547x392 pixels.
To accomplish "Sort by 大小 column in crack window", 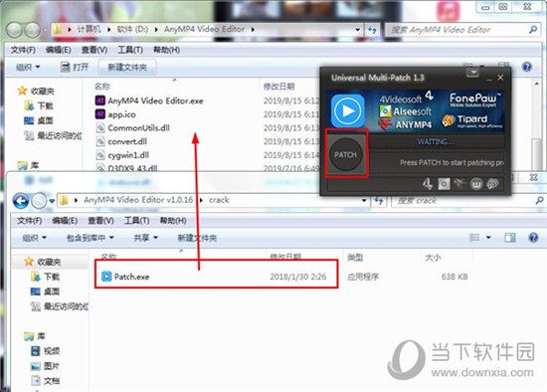I will point(433,258).
